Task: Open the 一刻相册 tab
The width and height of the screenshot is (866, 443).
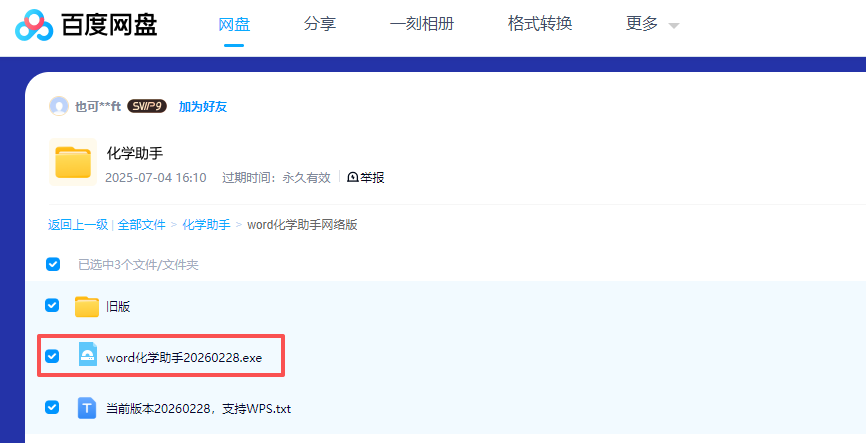Action: 421,24
